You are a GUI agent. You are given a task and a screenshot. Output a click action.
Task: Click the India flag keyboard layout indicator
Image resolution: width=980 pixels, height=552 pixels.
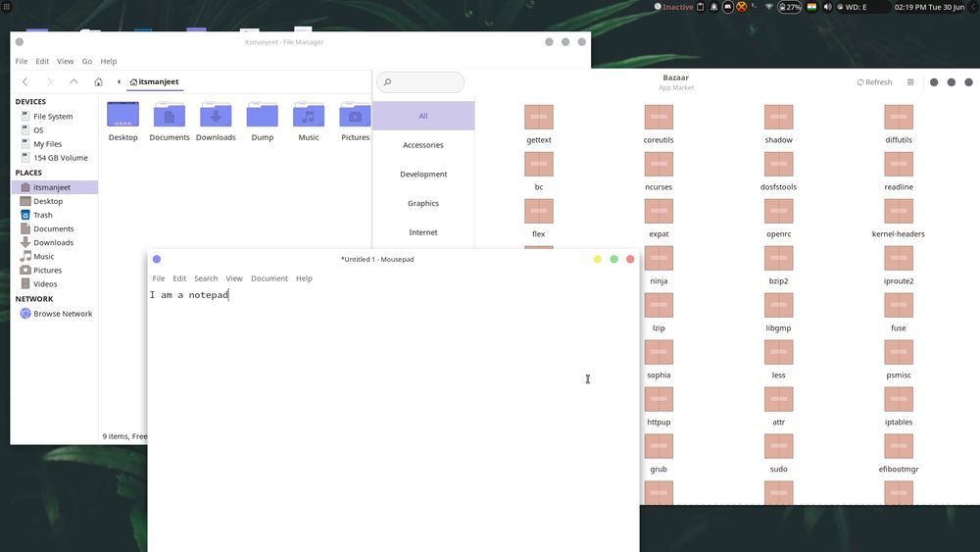pyautogui.click(x=811, y=7)
